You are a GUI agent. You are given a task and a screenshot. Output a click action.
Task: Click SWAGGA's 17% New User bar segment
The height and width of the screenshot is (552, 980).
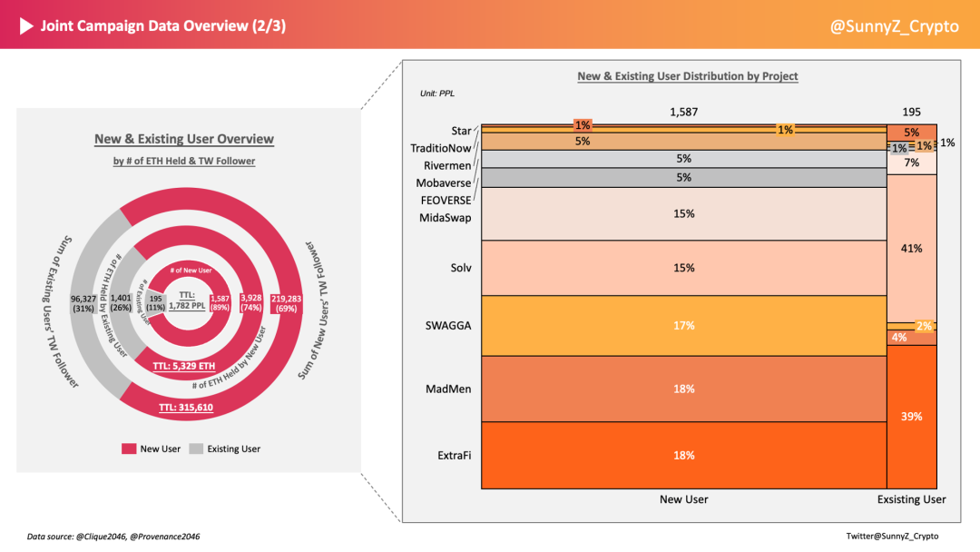coord(684,326)
